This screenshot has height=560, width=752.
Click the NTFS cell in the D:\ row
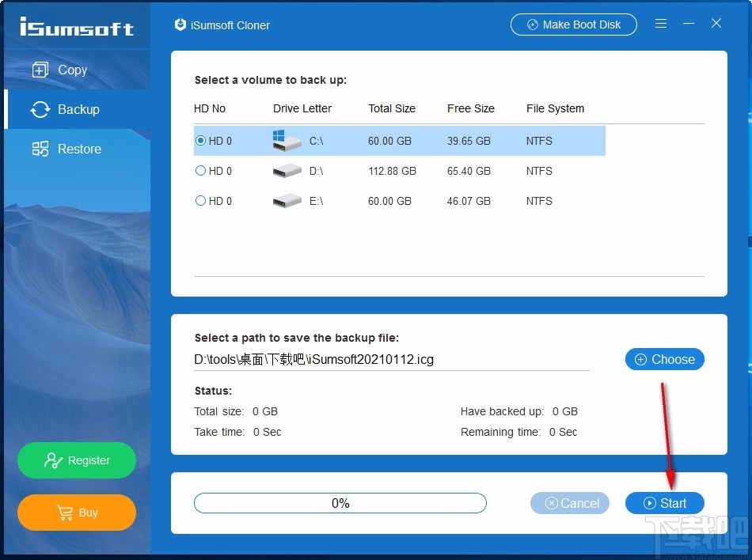click(539, 171)
